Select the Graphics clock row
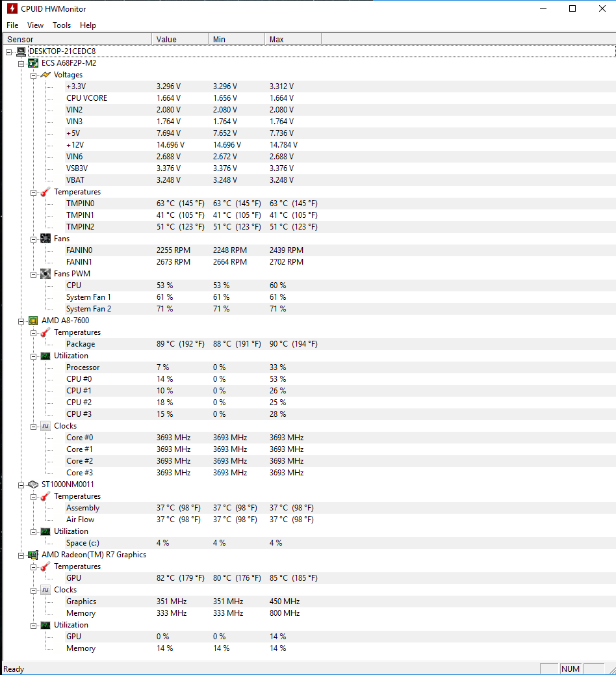Viewport: 616px width, 675px height. (340, 602)
